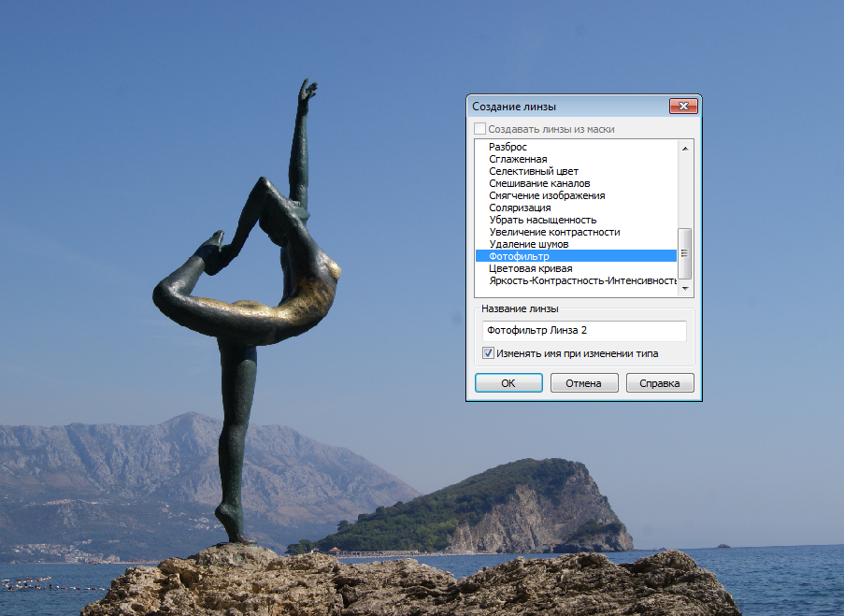
Task: Click scrollbar down arrow in lens list
Action: click(x=685, y=289)
